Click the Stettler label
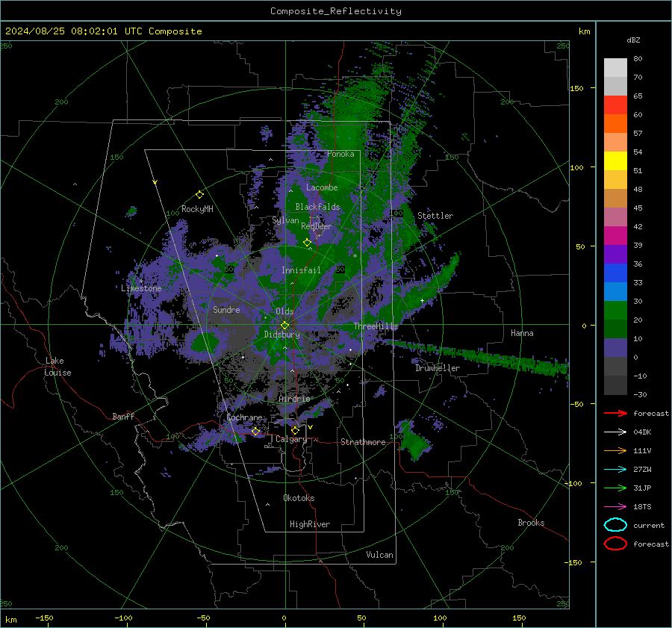Viewport: 672px width, 628px height. coord(435,216)
